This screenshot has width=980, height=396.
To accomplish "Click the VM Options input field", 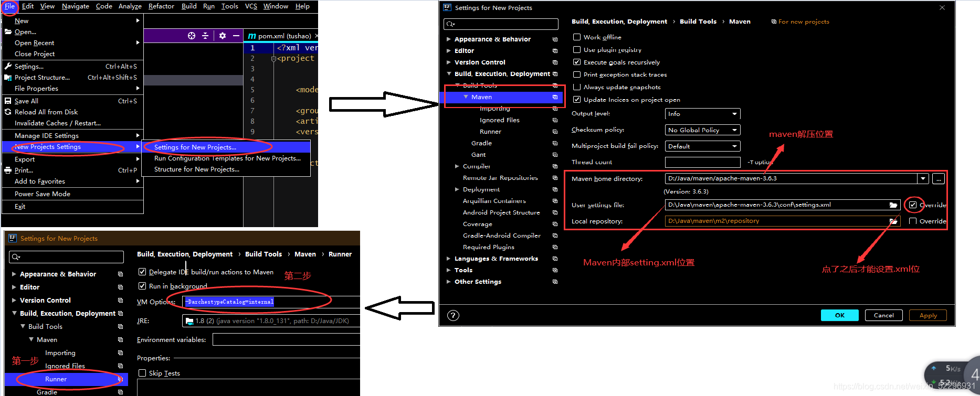I will pyautogui.click(x=271, y=302).
